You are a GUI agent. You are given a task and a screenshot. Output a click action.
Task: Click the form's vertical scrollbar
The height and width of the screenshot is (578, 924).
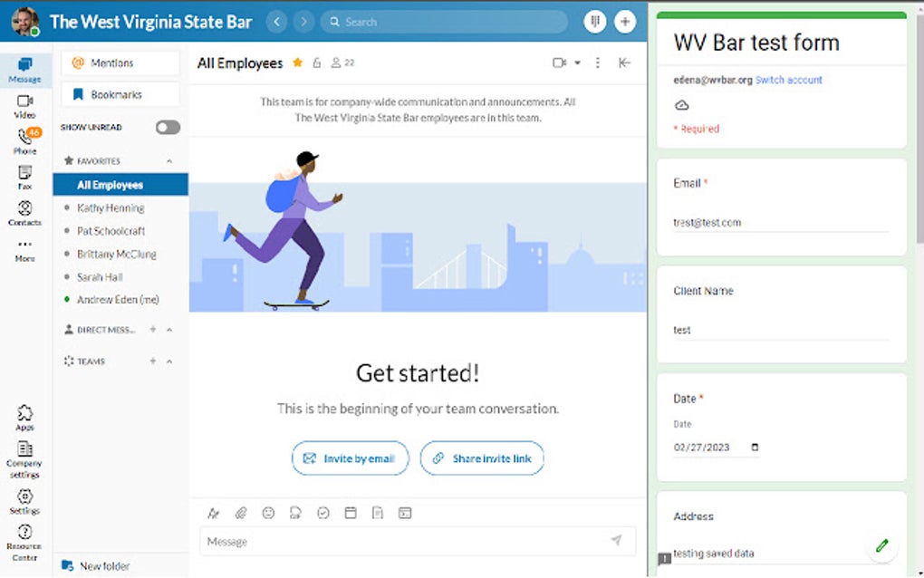click(x=919, y=130)
